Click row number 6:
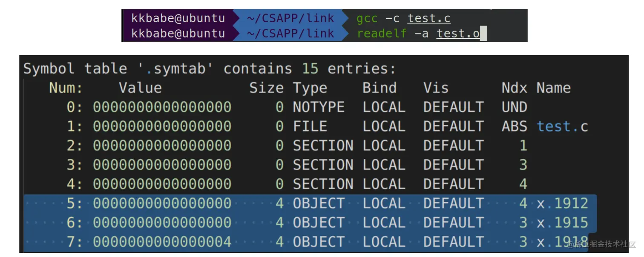644x257 pixels. click(x=75, y=223)
